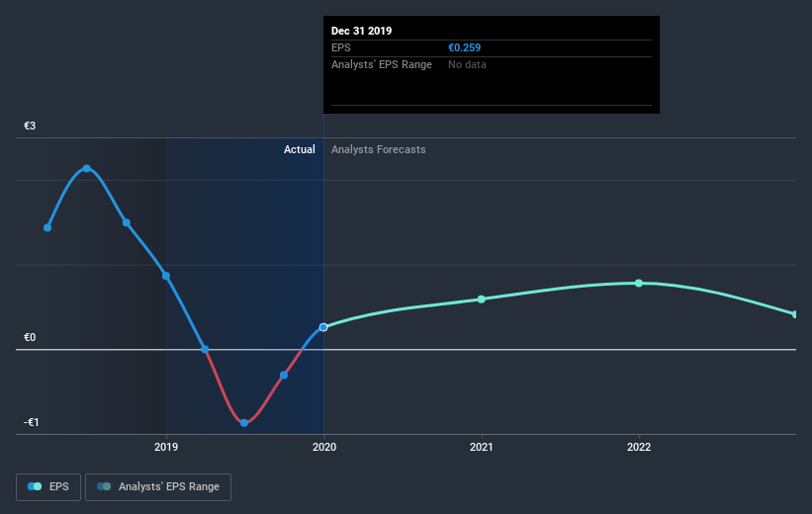Click the 2020 x-axis label
This screenshot has height=514, width=812.
(324, 447)
